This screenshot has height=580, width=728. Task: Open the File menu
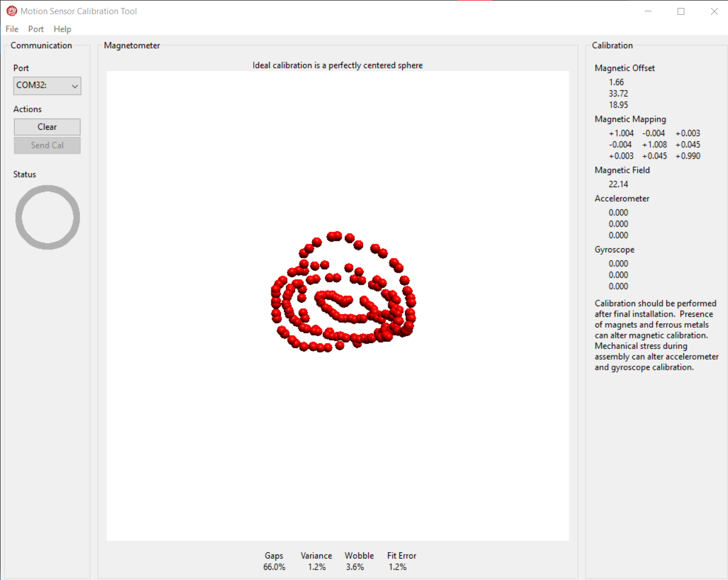click(x=12, y=29)
